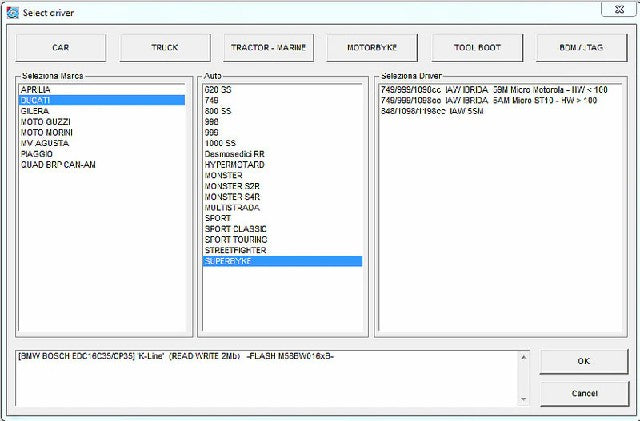Viewport: 640px width, 421px height.
Task: Click the description box scroll down arrow
Action: 524,399
